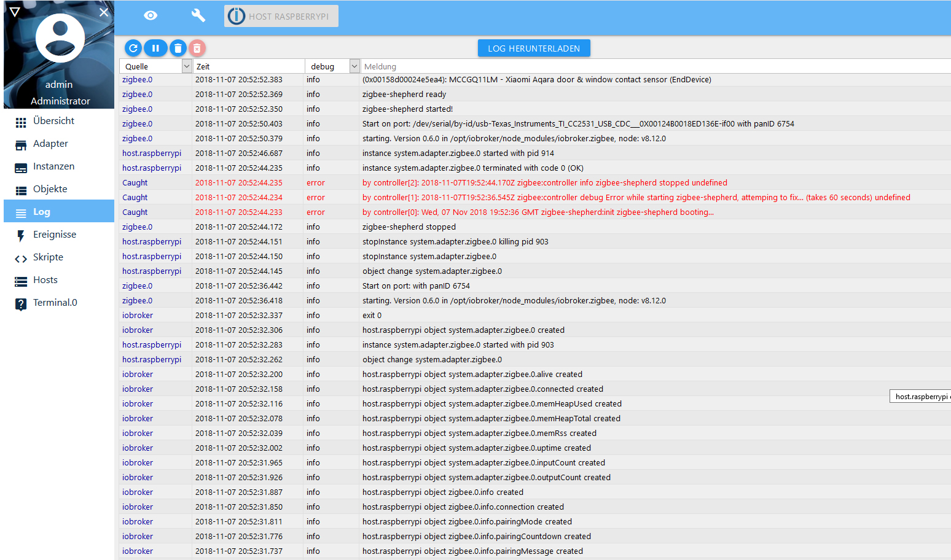The image size is (951, 560).
Task: Click message 'zigbee.0.uptime created'
Action: coord(477,448)
